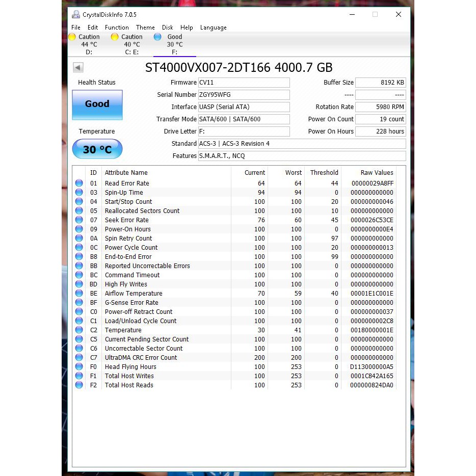
Task: Select the Caution drive D: status icon
Action: tap(72, 37)
